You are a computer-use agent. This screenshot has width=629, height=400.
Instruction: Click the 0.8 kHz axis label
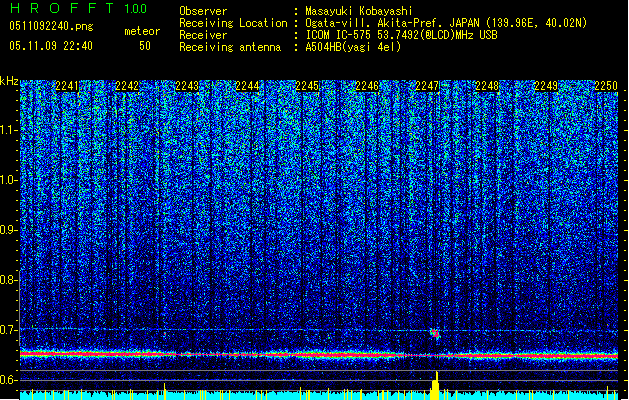8,280
